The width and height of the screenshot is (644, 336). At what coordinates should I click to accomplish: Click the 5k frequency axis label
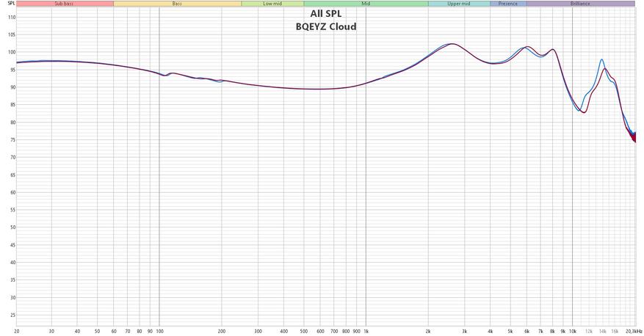click(x=510, y=331)
